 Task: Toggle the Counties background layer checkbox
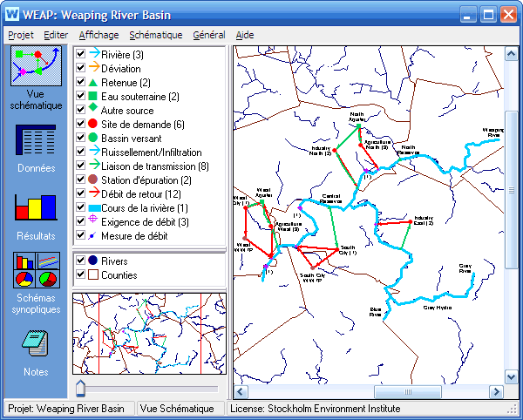coord(80,274)
